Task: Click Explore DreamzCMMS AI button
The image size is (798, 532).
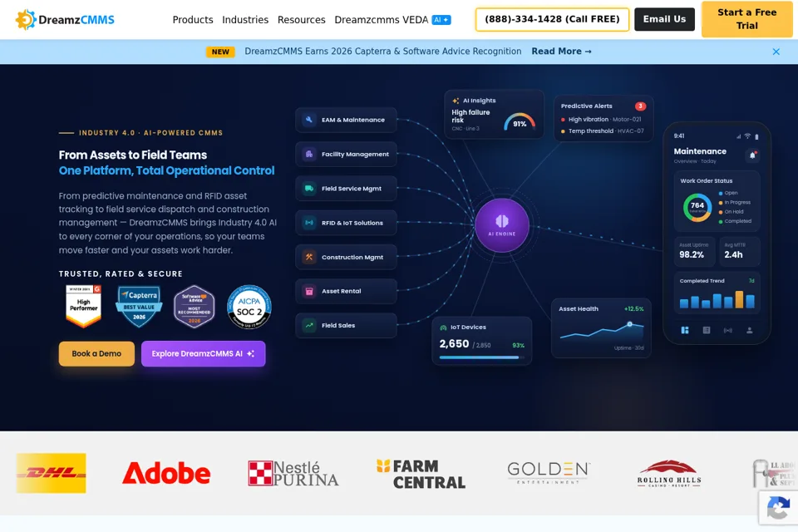Action: [x=203, y=354]
